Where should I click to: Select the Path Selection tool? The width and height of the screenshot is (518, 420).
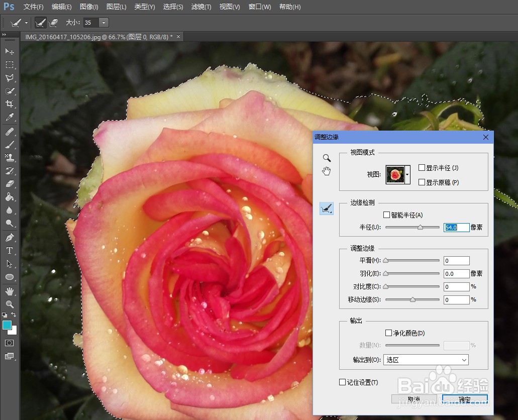pos(10,264)
